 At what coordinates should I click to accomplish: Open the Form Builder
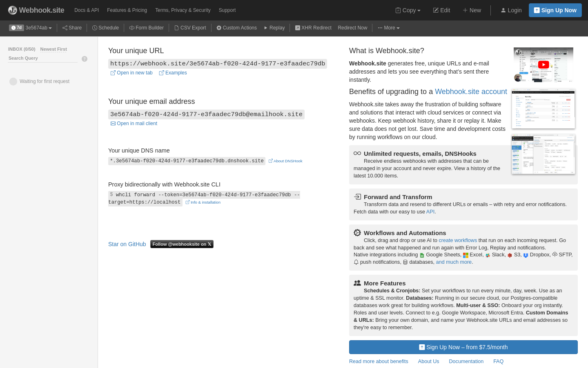point(146,28)
